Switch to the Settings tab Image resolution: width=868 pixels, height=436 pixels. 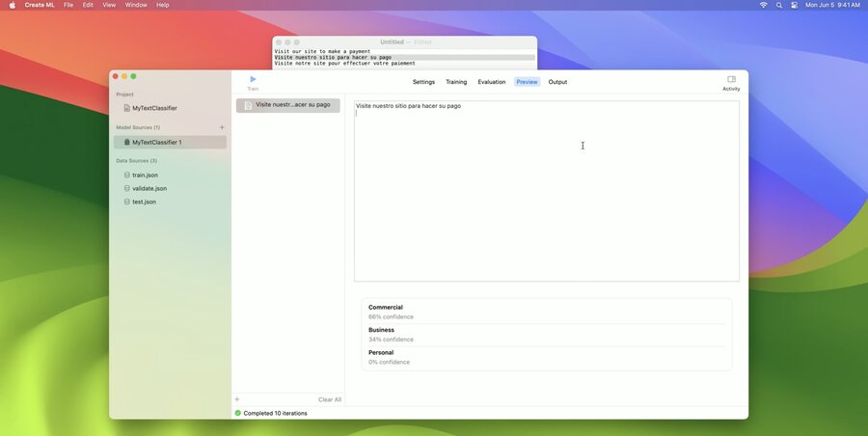point(423,82)
